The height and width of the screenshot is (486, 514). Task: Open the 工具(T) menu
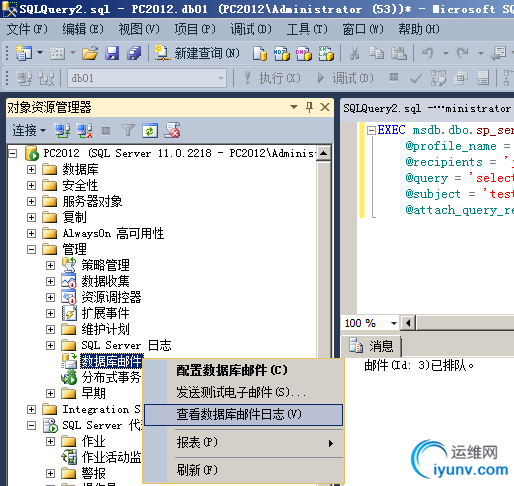307,29
